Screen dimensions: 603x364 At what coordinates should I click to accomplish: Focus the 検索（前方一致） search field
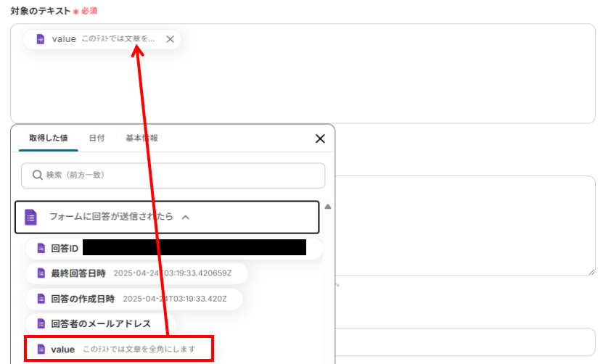[x=173, y=175]
